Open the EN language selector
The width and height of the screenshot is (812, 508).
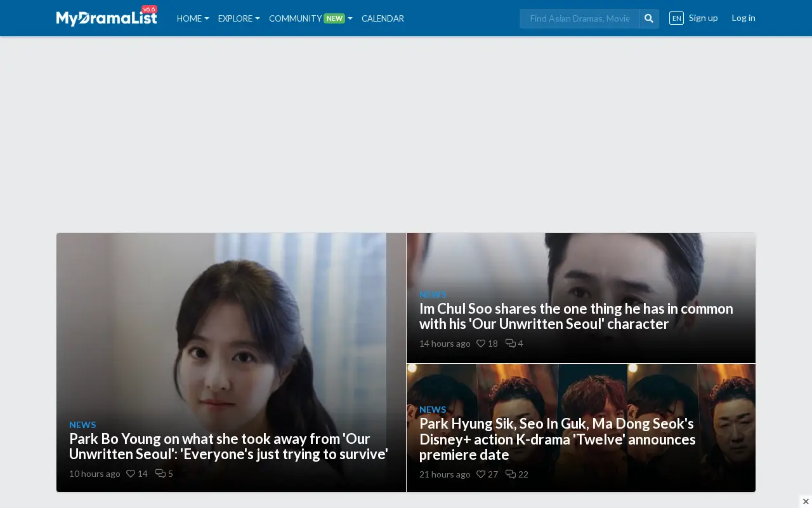point(676,18)
